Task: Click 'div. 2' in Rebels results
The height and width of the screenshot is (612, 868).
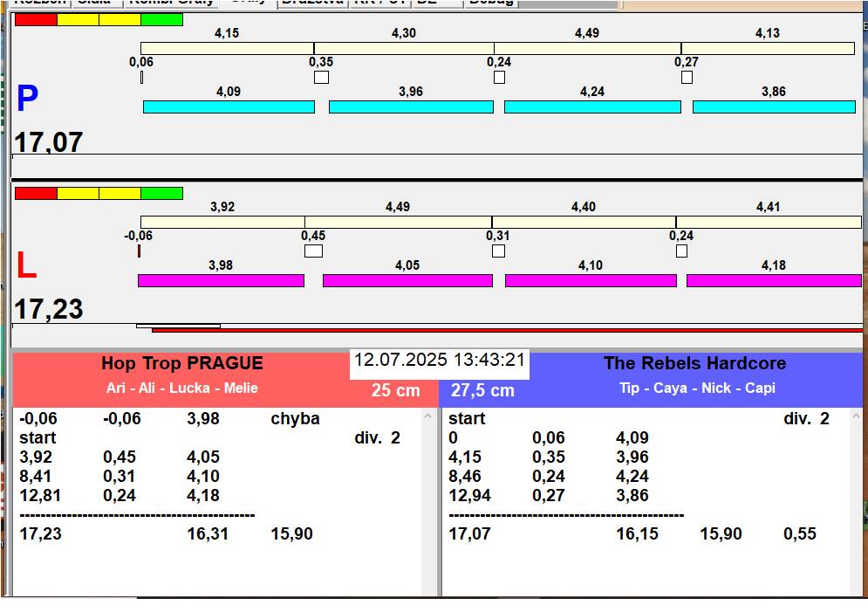Action: coord(806,419)
